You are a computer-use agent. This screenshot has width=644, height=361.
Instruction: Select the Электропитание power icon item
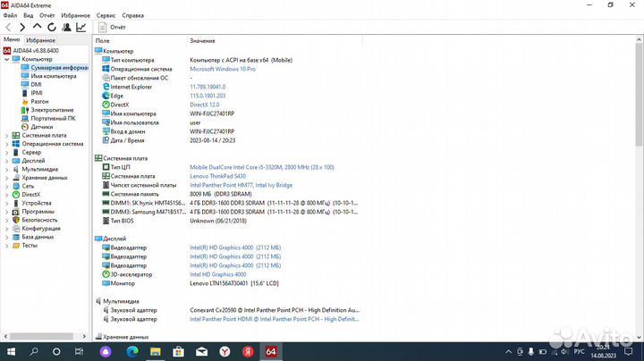point(25,110)
